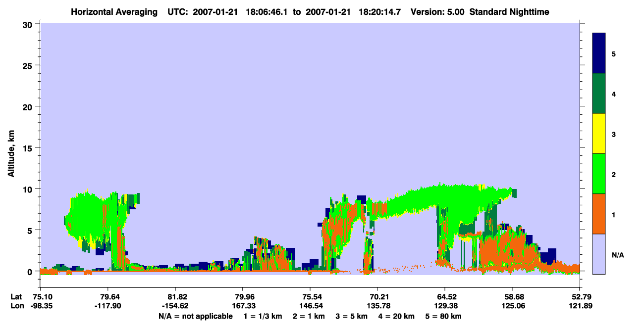Click the longitude value '-154.62'
The height and width of the screenshot is (330, 644).
pos(175,306)
